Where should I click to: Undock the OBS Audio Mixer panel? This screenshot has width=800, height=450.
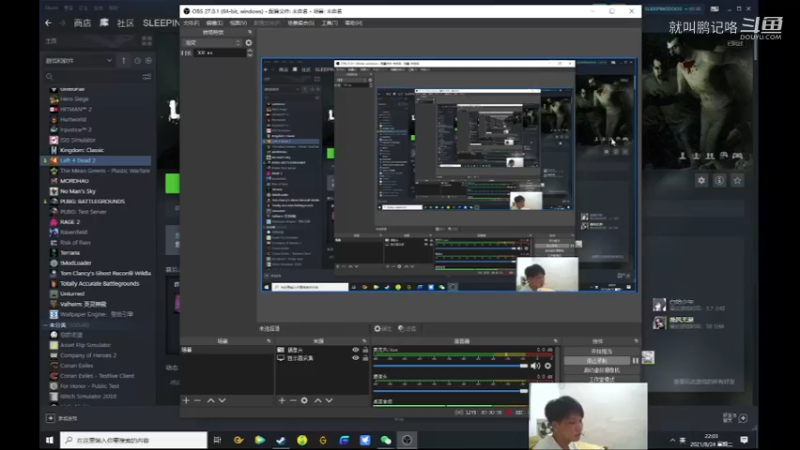555,341
